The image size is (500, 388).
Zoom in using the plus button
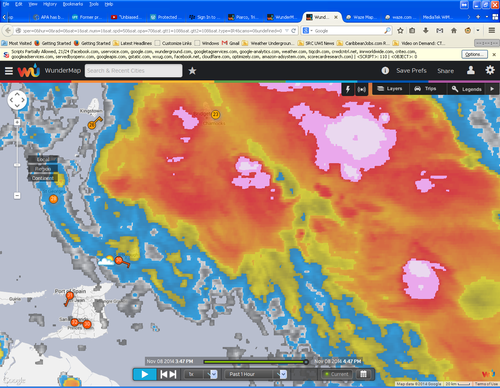point(17,122)
